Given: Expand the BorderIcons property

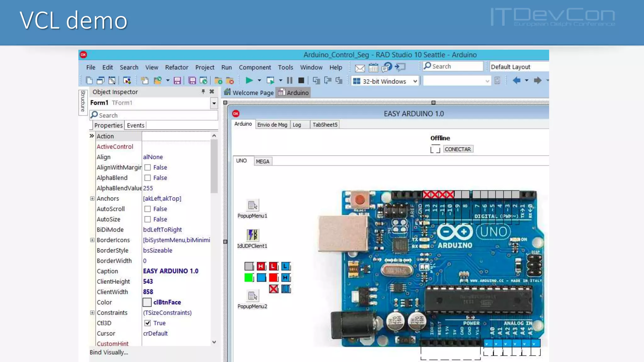Looking at the screenshot, I should (x=92, y=240).
